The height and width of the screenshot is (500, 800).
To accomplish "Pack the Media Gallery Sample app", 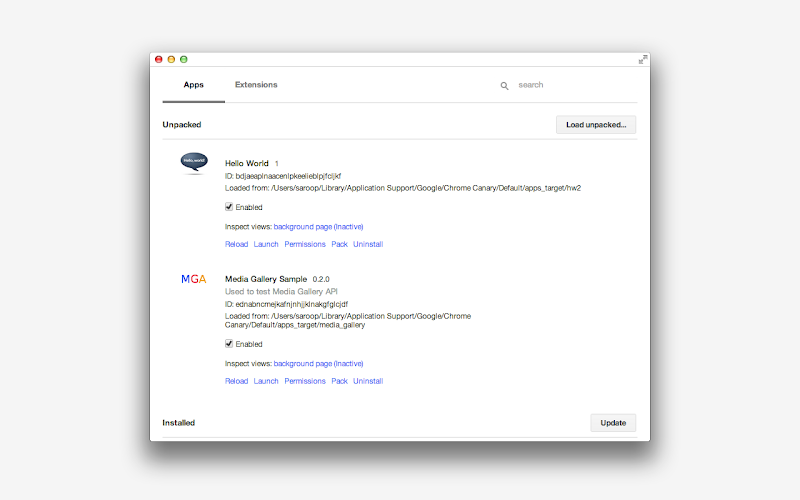I will pyautogui.click(x=339, y=381).
